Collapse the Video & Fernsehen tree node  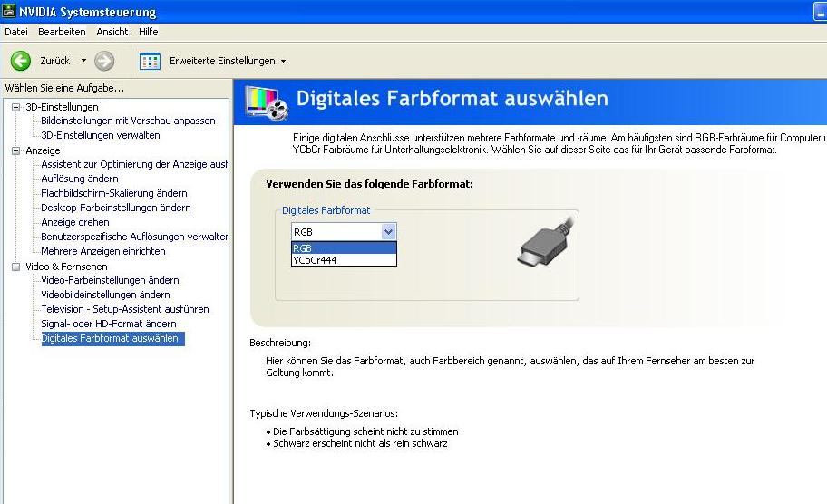pyautogui.click(x=15, y=267)
